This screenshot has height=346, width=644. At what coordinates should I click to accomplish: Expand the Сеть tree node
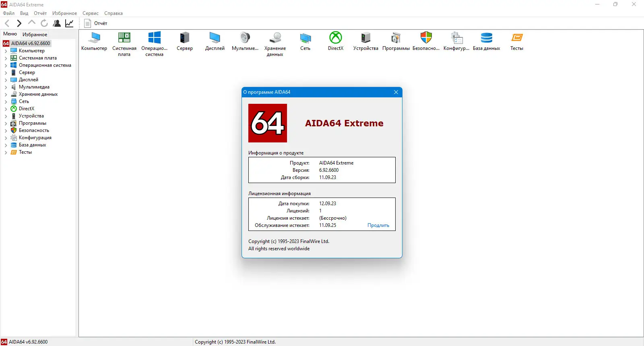(x=6, y=102)
